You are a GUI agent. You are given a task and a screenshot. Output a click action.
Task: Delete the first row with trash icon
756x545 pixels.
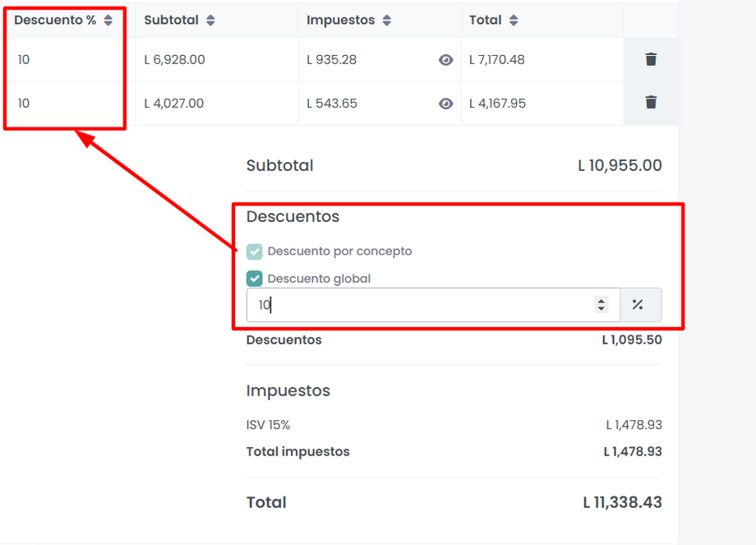(x=651, y=59)
